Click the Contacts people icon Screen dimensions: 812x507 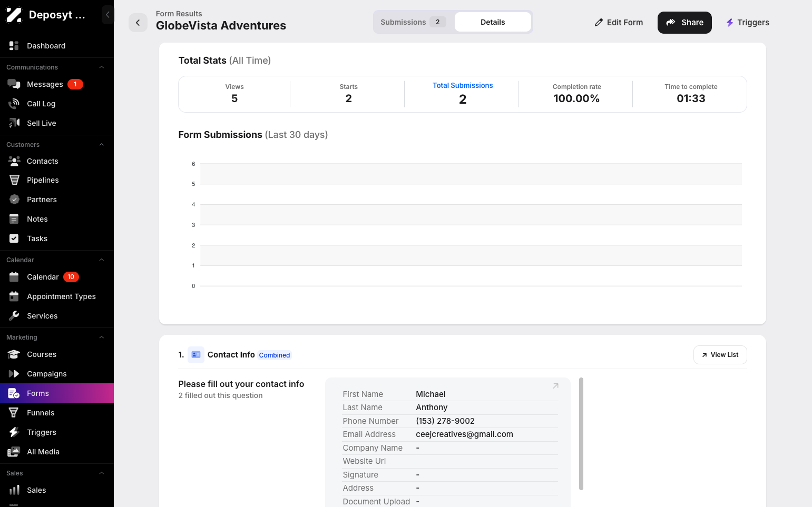pos(14,161)
